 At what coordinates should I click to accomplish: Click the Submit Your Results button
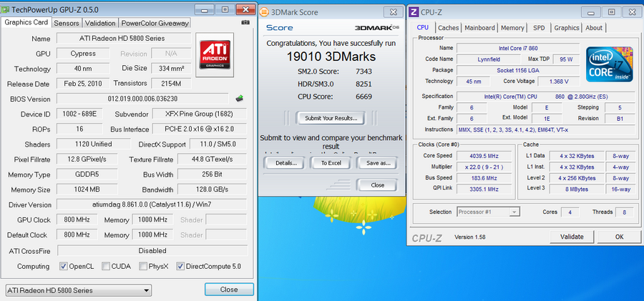[x=331, y=118]
